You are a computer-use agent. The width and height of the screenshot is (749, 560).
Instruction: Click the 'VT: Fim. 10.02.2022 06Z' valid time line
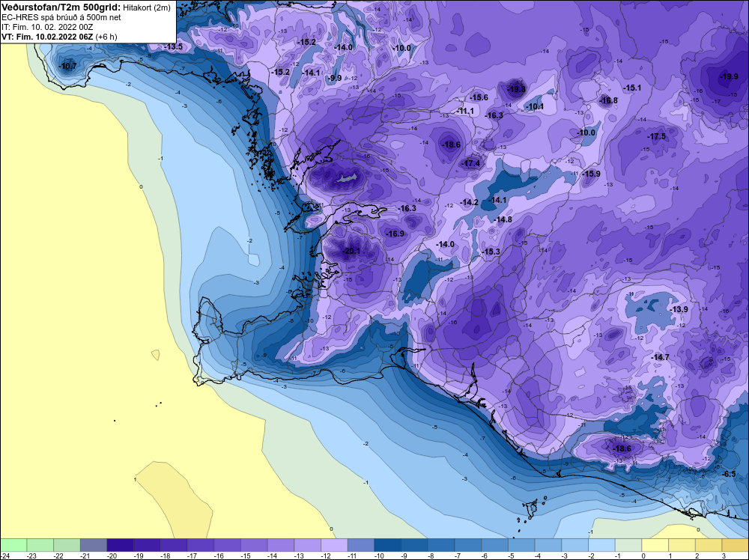(x=47, y=37)
